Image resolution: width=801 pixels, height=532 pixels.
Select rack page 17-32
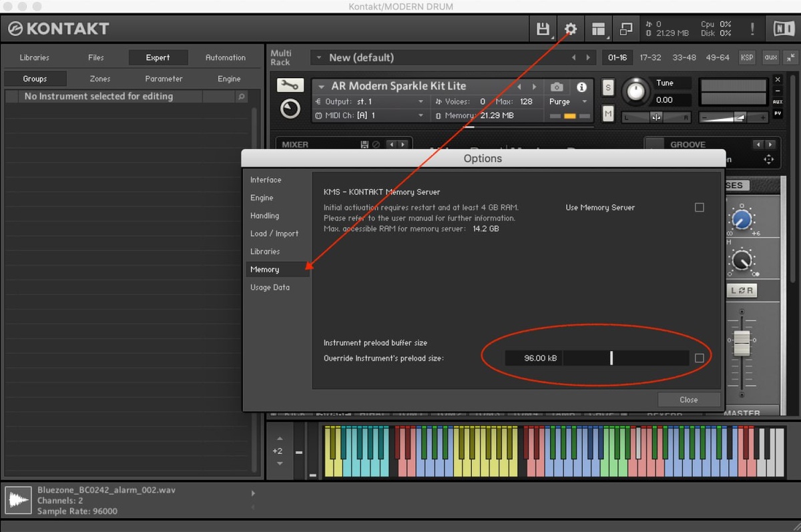tap(651, 57)
